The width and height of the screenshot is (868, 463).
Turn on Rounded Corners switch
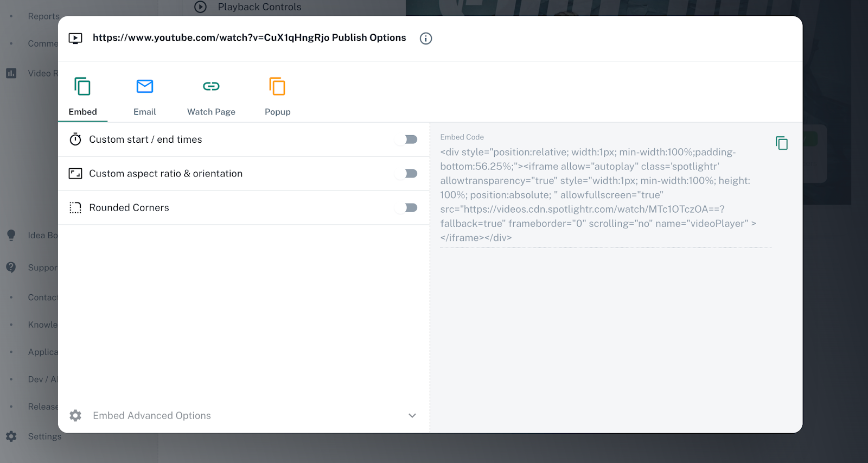[407, 208]
